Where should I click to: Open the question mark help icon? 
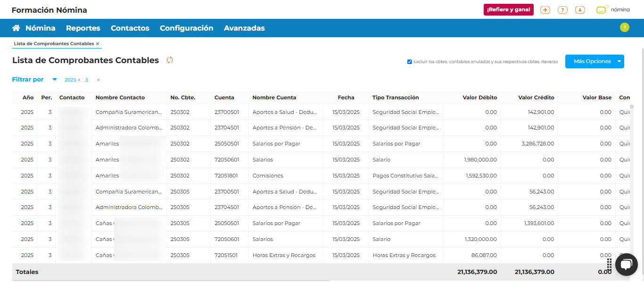tap(562, 10)
